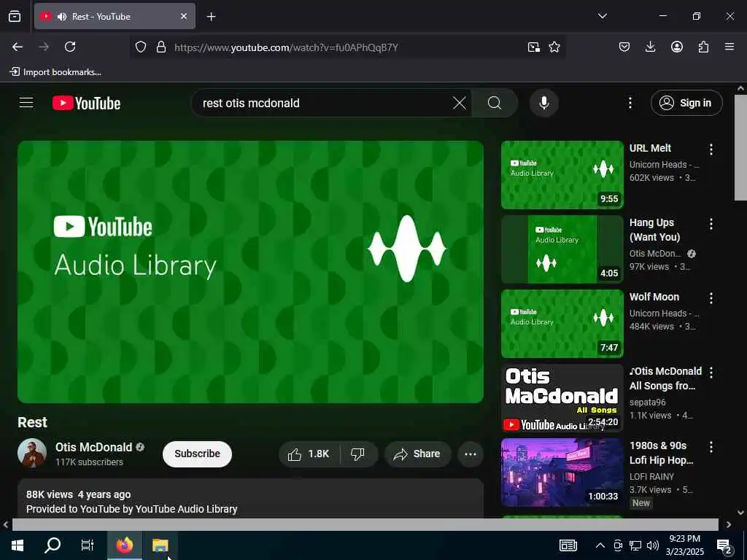Open Firefox View icon in tab bar

tap(15, 16)
